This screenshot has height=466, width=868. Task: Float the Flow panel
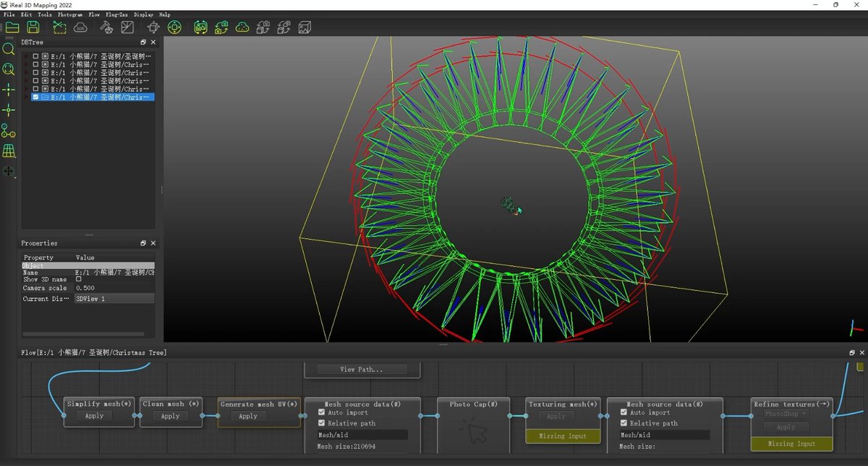pos(852,352)
